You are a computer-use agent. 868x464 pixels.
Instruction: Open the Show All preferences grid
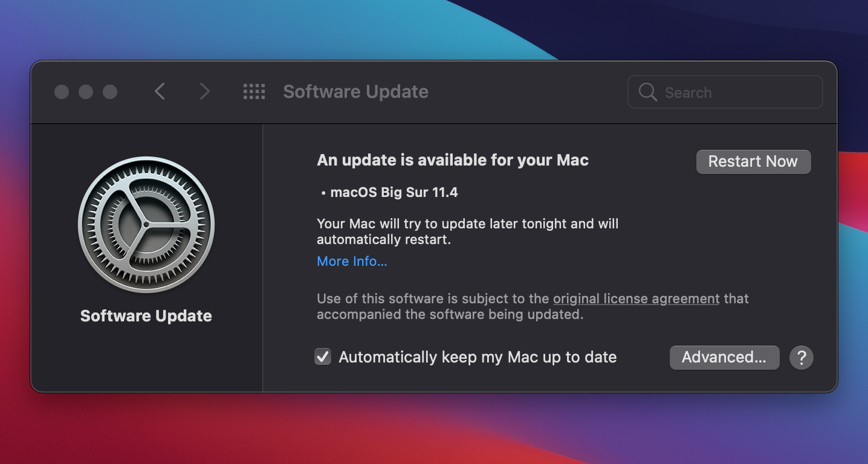[254, 92]
